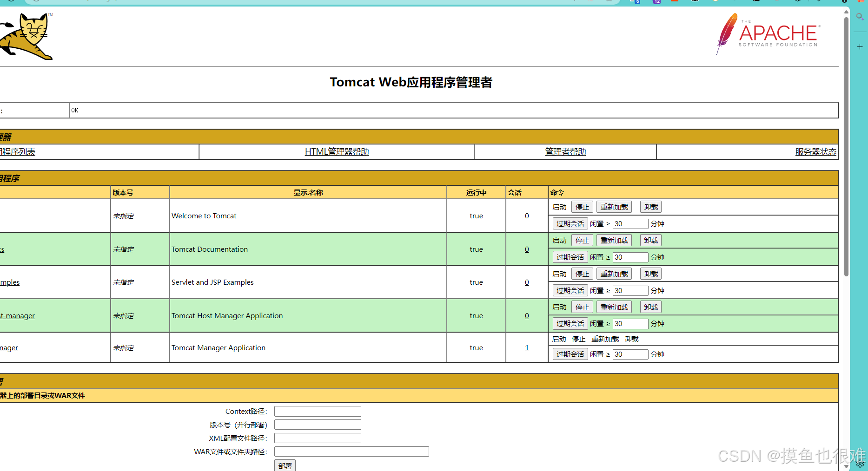Open session count 1 for Tomcat Manager Application
The height and width of the screenshot is (471, 868).
click(x=527, y=348)
